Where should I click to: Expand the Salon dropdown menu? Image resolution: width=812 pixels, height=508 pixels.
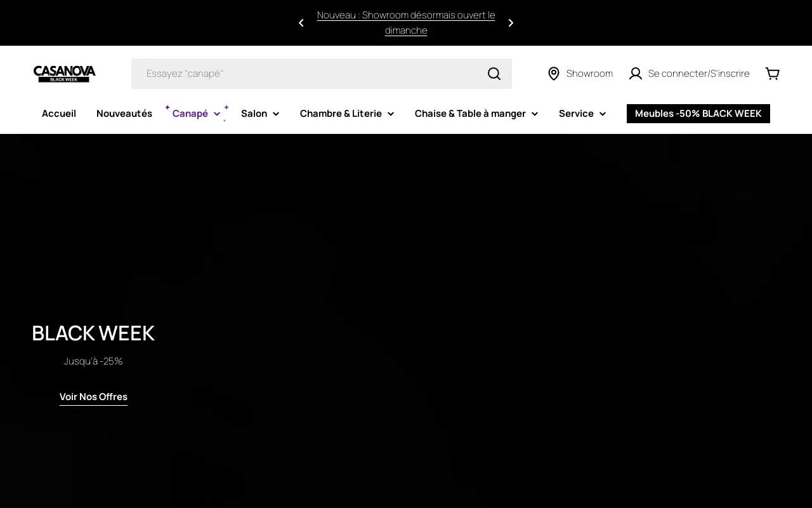260,114
